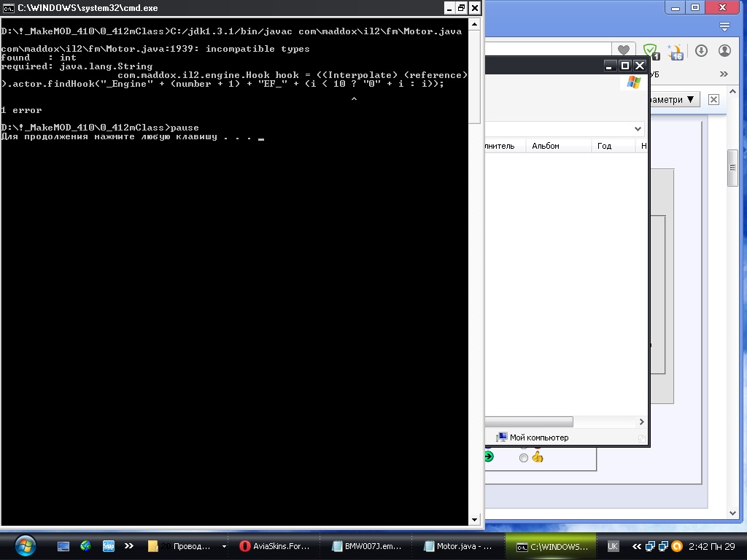Expand the combo box above column headers
Viewport: 747px width, 560px height.
[638, 128]
